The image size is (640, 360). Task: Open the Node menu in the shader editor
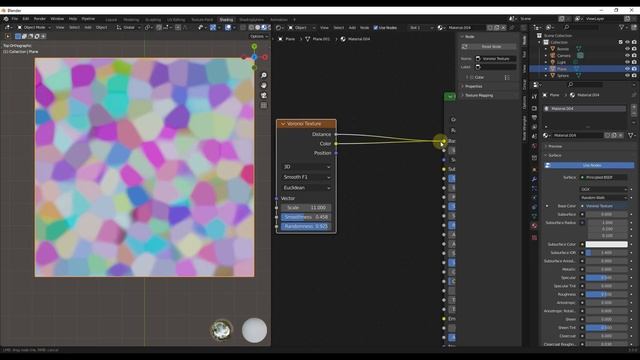(x=364, y=28)
